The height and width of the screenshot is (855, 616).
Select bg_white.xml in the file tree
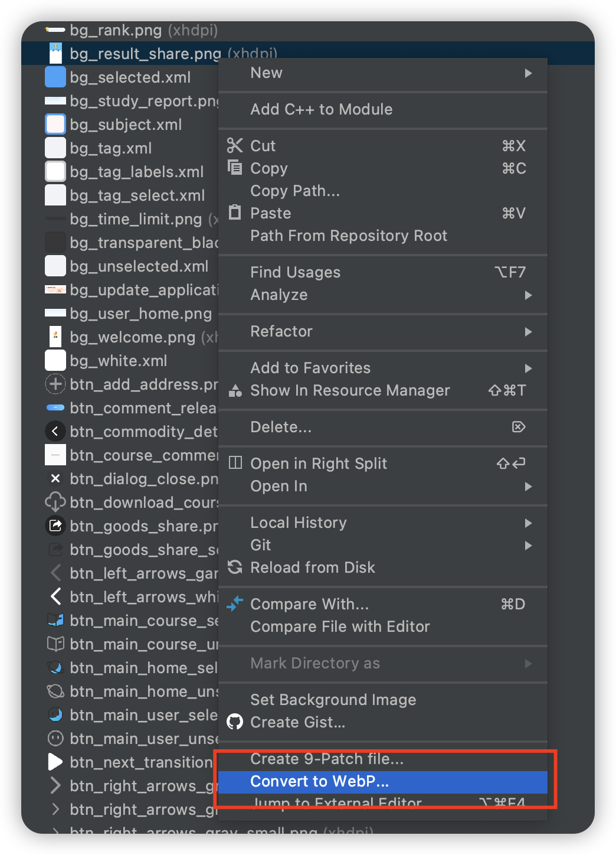120,361
